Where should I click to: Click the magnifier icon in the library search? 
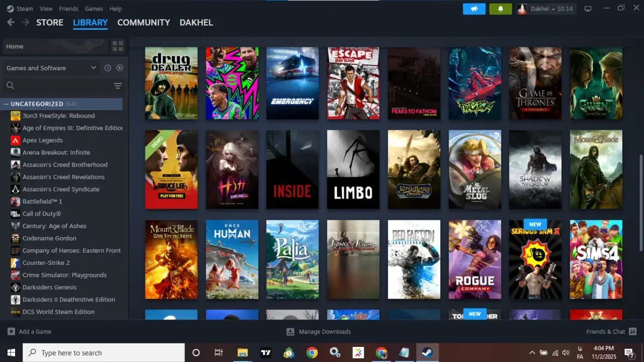(x=10, y=85)
